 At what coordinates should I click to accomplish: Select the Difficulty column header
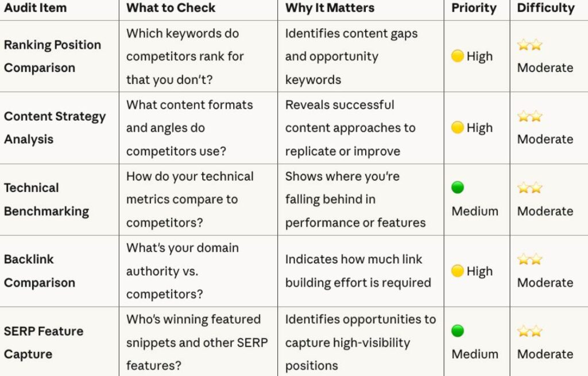click(x=546, y=8)
